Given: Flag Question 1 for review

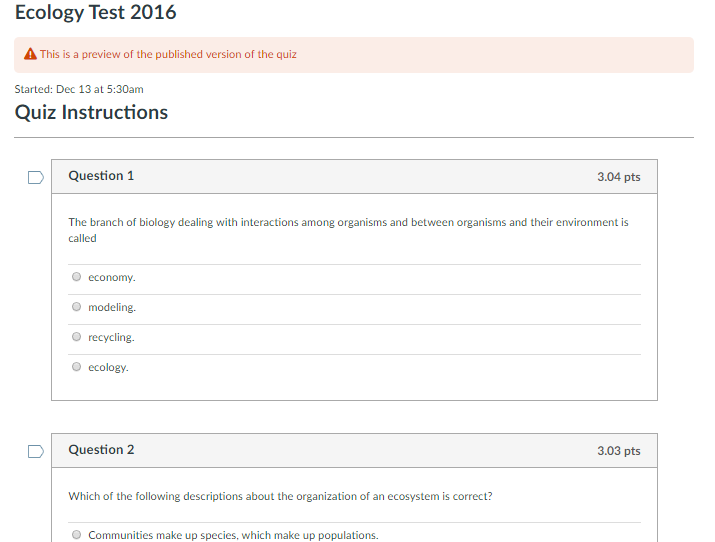Looking at the screenshot, I should pos(35,178).
